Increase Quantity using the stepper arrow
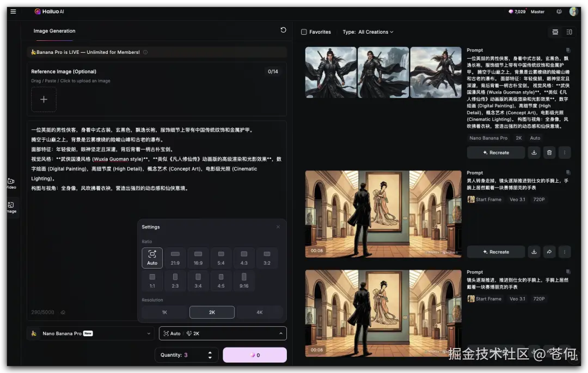 210,352
